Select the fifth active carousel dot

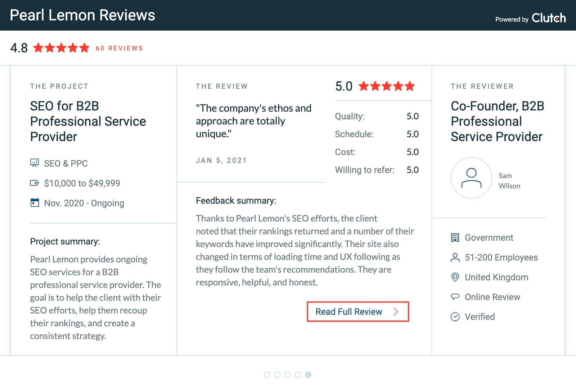(x=308, y=375)
